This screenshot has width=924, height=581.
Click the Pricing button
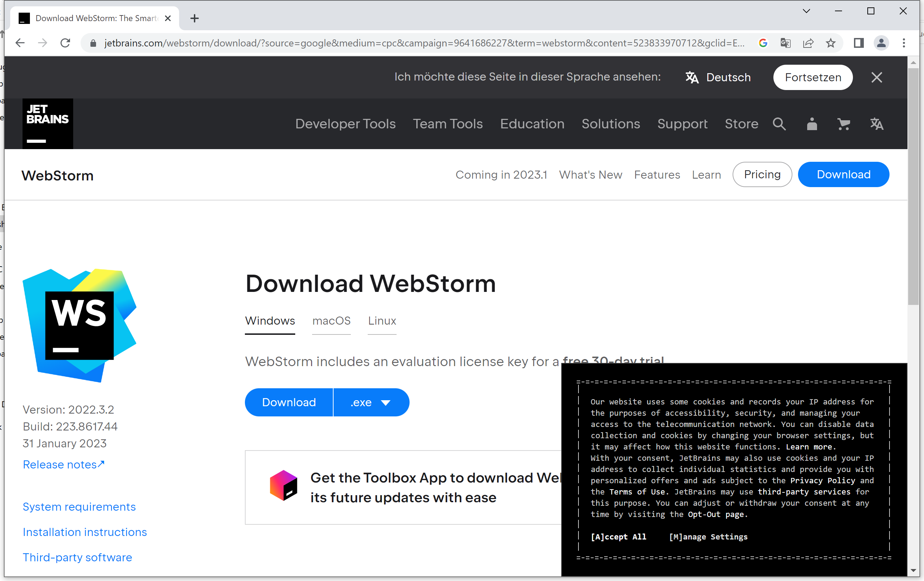pyautogui.click(x=762, y=174)
